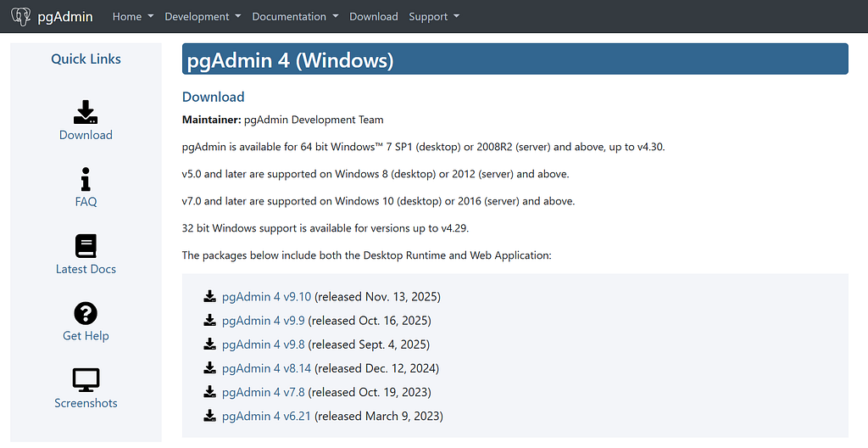Viewport: 868px width, 448px height.
Task: Open the Download quick link label
Action: tap(86, 135)
